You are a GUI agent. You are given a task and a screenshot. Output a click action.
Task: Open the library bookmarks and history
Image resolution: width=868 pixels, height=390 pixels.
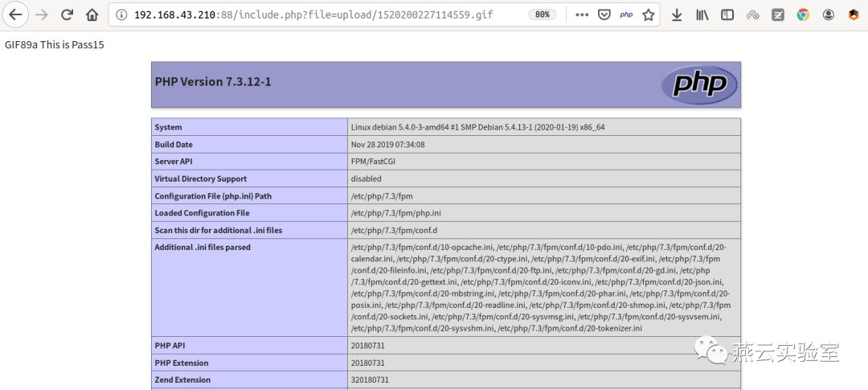(702, 15)
